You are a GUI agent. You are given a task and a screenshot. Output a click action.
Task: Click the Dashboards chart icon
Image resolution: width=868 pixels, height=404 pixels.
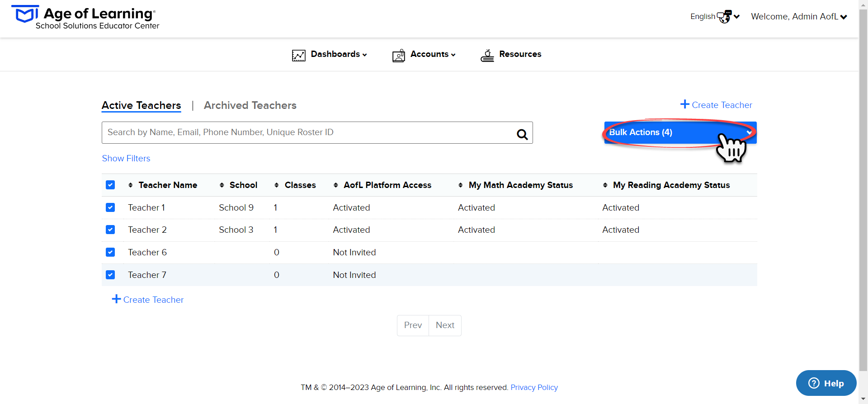(x=299, y=56)
